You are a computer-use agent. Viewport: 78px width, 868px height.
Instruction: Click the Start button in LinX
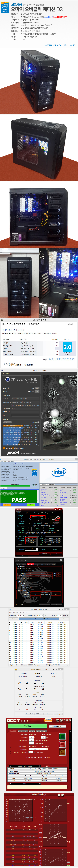pyautogui.click(x=14, y=619)
